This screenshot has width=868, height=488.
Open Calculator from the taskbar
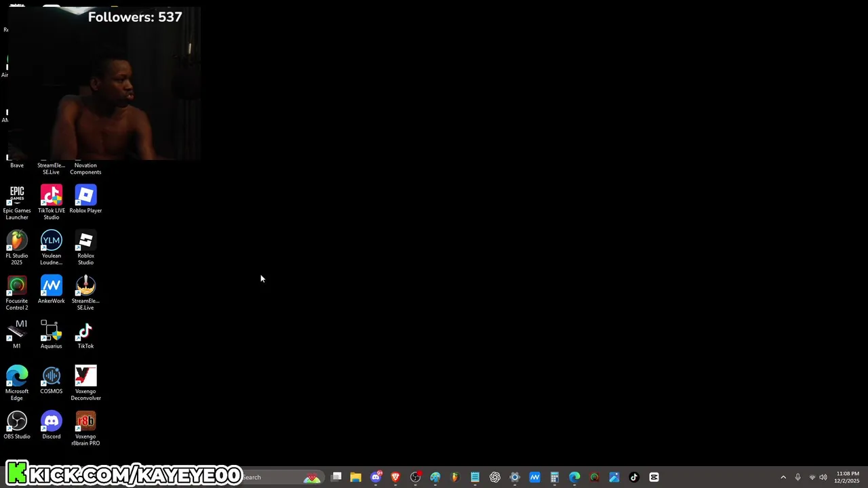pyautogui.click(x=555, y=477)
